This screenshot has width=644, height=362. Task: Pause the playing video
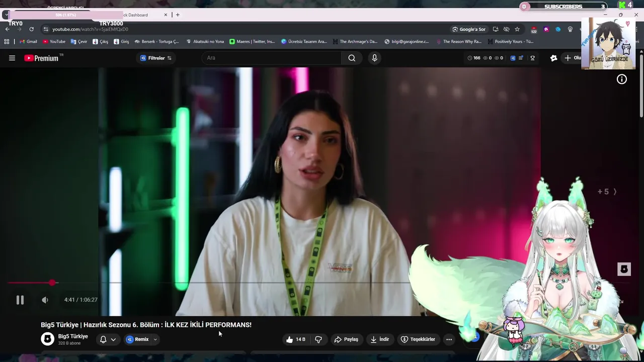[20, 300]
